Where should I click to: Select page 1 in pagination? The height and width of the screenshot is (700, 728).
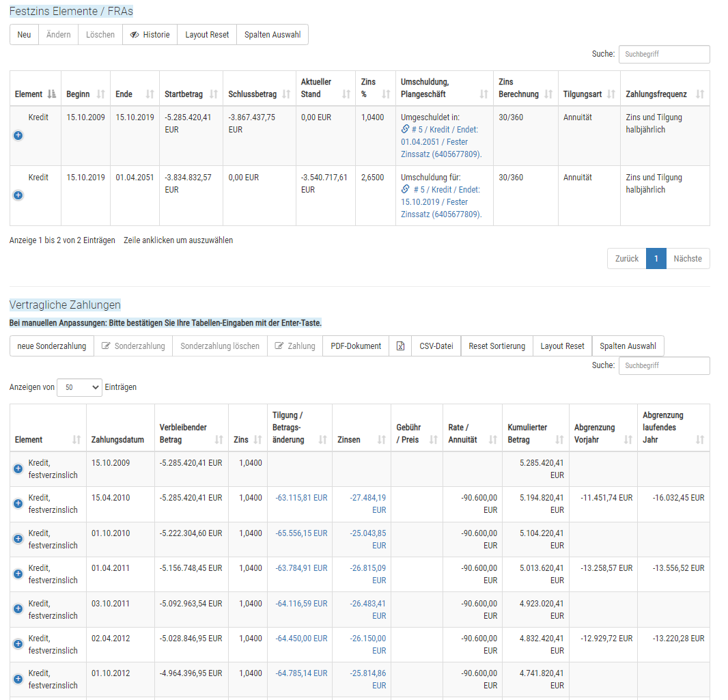(x=656, y=259)
